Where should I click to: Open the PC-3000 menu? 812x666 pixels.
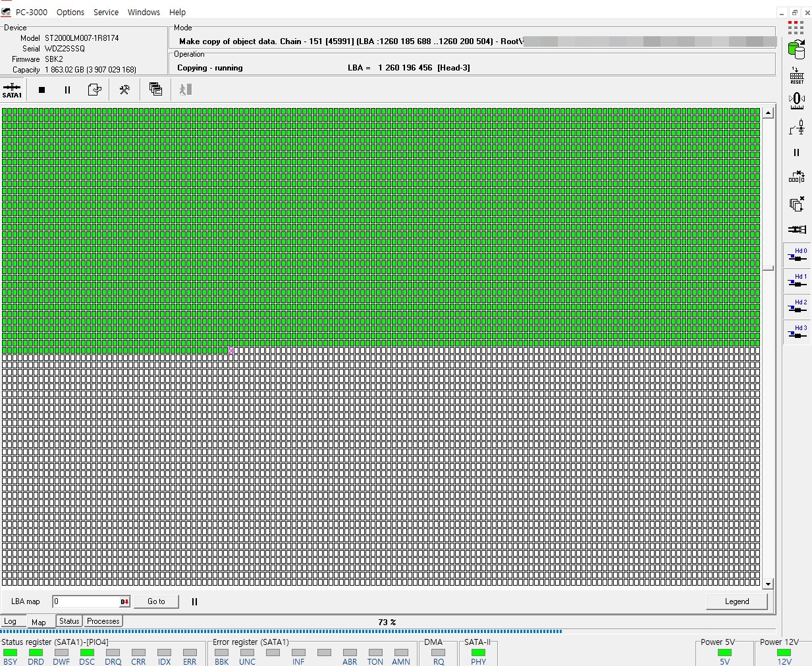pyautogui.click(x=31, y=12)
